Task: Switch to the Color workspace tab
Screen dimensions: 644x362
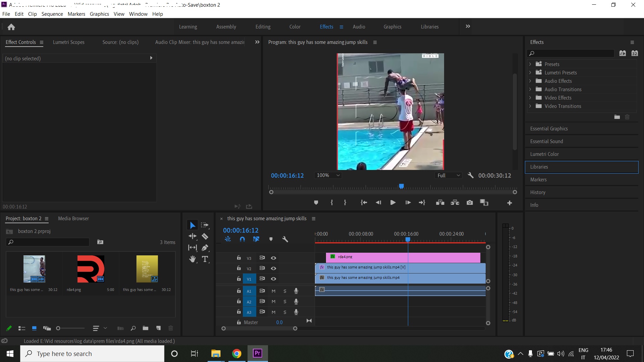Action: 294,26
